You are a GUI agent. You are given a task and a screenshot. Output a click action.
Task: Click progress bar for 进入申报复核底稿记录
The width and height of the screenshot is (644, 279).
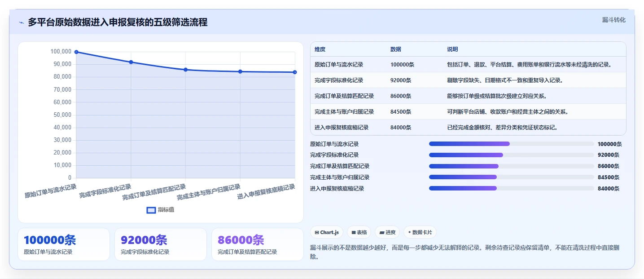(512, 188)
